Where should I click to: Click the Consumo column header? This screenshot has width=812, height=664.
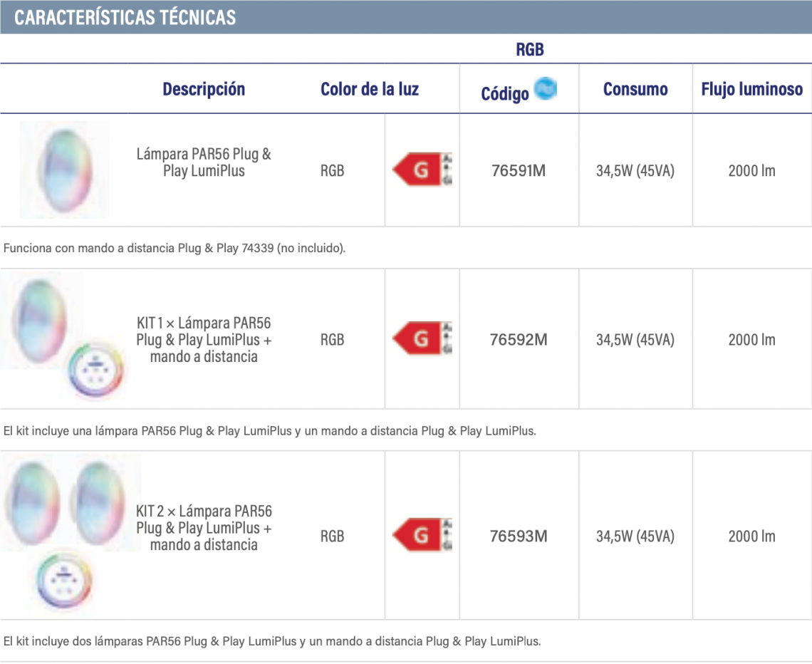[635, 89]
